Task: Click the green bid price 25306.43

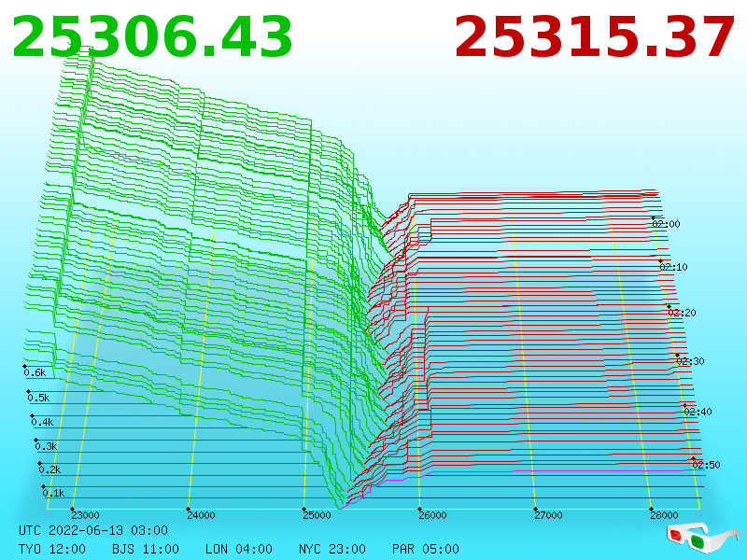Action: click(152, 37)
